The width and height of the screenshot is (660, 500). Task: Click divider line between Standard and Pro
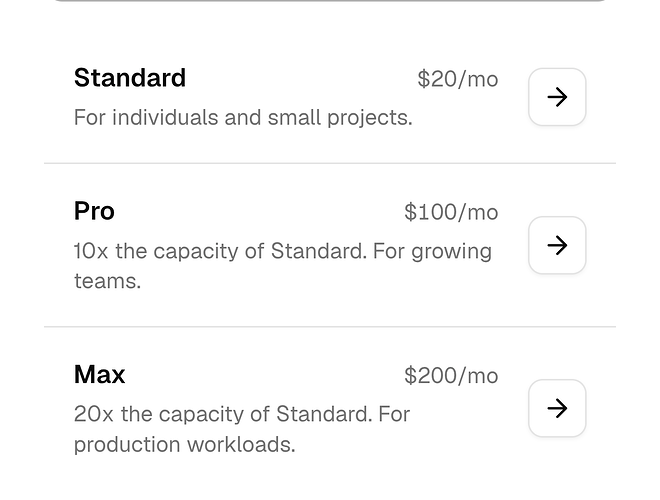coord(330,163)
